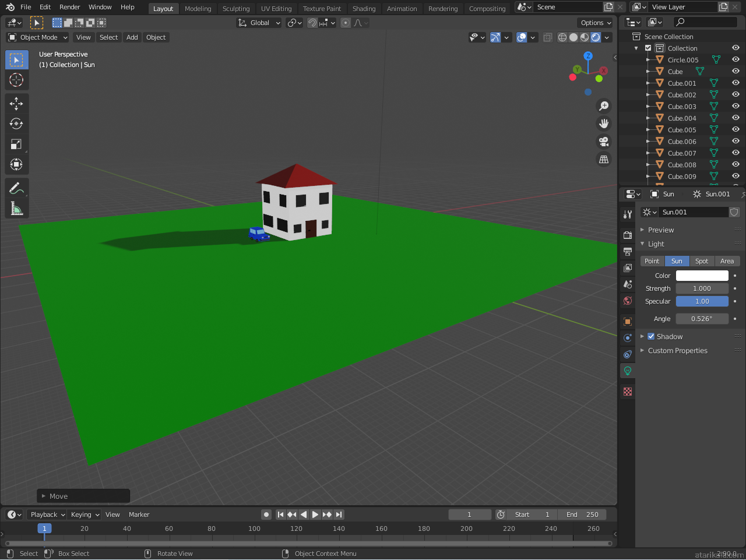Screen dimensions: 746x560
Task: Select the Move tool
Action: pos(16,104)
